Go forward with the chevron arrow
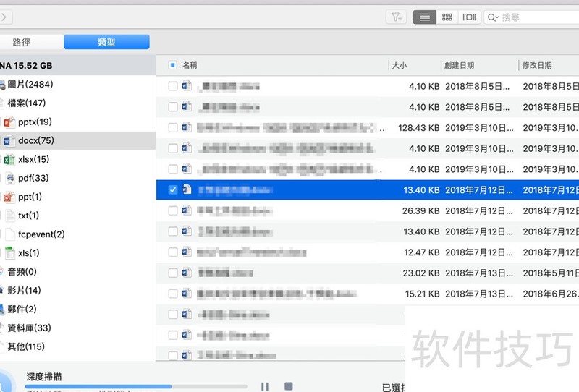Image resolution: width=579 pixels, height=392 pixels. tap(4, 17)
